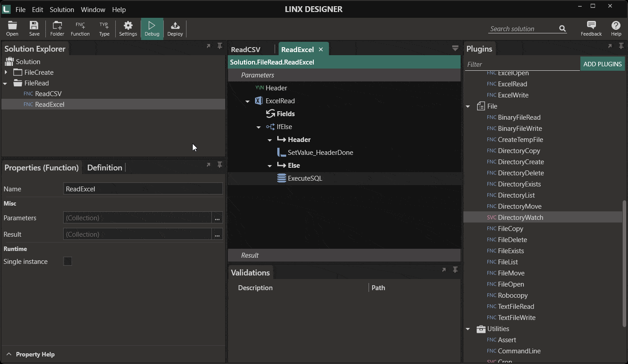Select ReadCSV function in Solution Explorer
Screen dimensions: 628x364
tap(49, 93)
